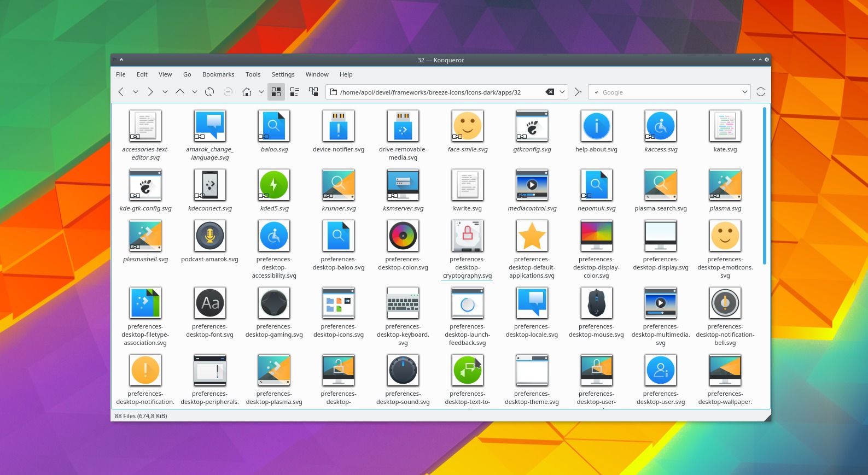Select kdeconnect.svg phone icon
This screenshot has height=475, width=868.
pos(210,184)
